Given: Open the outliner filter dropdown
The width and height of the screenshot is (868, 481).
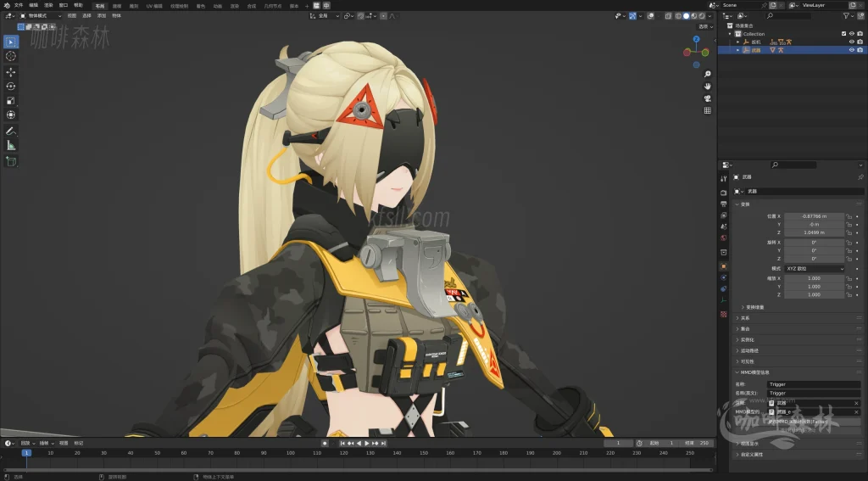Looking at the screenshot, I should (848, 16).
